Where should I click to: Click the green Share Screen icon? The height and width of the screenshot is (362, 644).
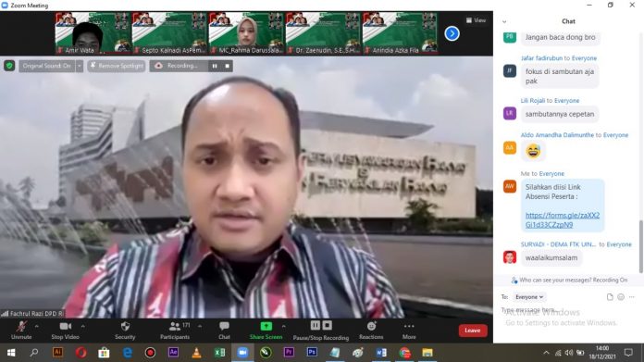[266, 326]
